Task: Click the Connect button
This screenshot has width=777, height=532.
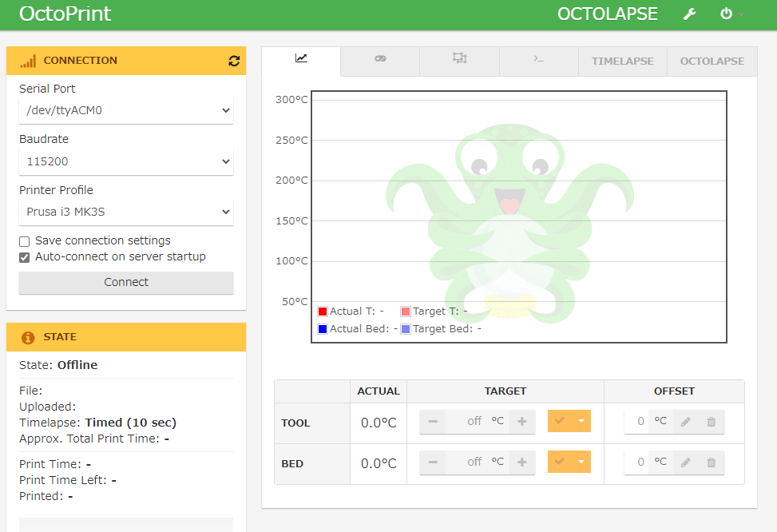Action: tap(125, 283)
